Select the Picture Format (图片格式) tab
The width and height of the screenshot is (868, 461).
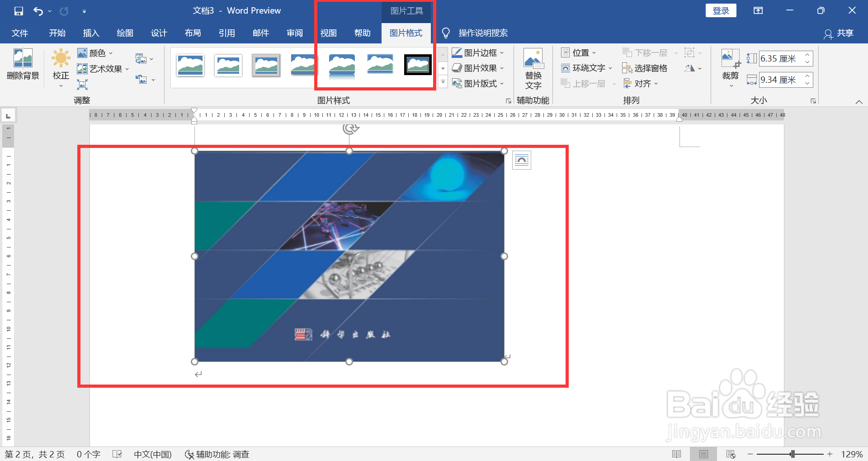[406, 33]
